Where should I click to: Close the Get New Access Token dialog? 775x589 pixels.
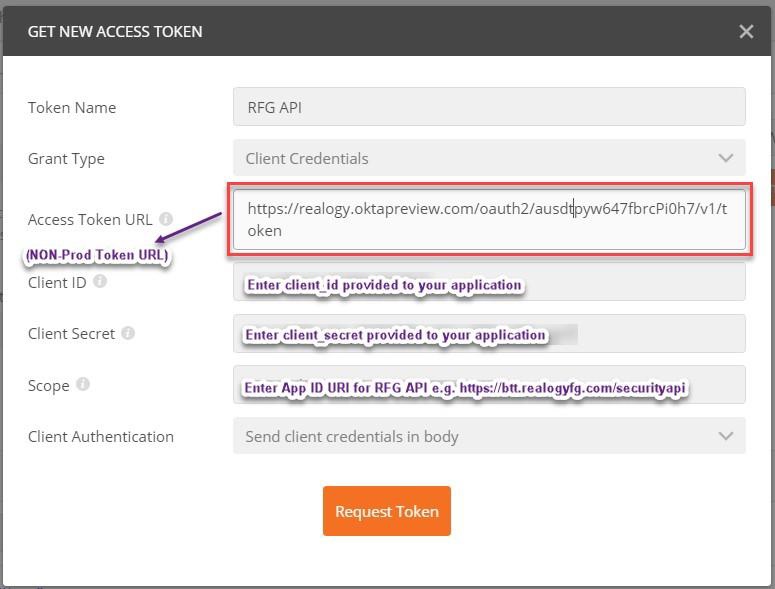pos(746,31)
